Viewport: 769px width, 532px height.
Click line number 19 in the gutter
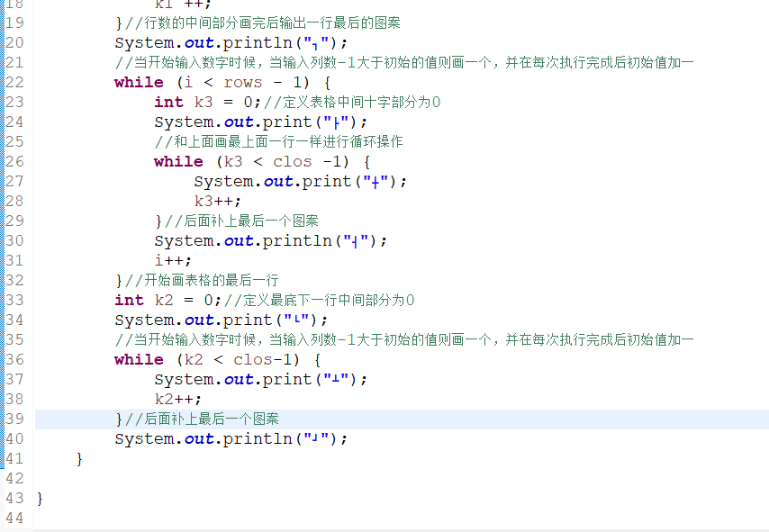pyautogui.click(x=14, y=23)
